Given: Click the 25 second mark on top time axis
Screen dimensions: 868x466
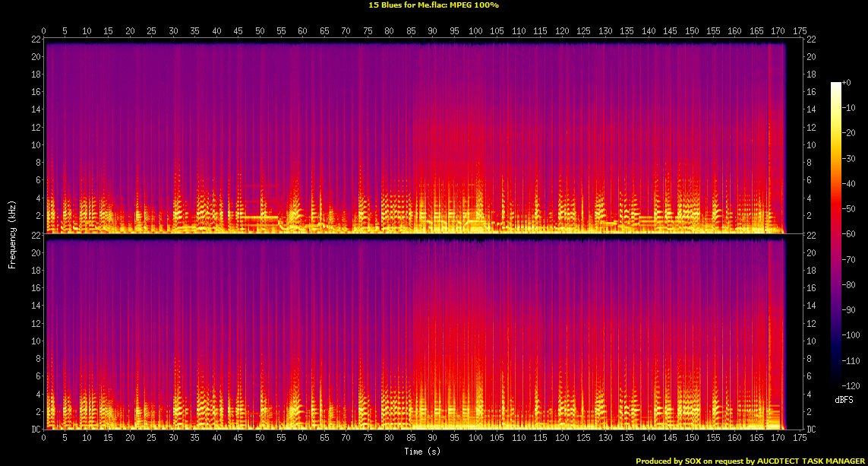Looking at the screenshot, I should coord(152,31).
